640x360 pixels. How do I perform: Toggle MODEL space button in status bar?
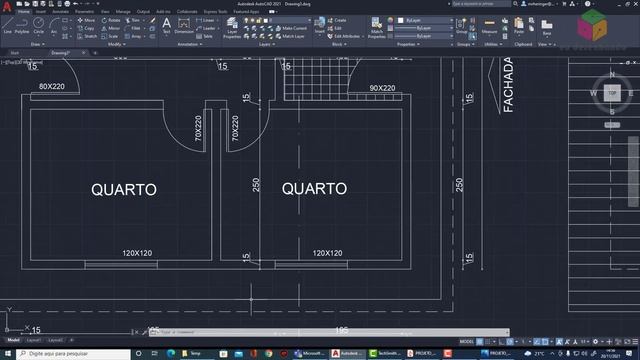[467, 342]
